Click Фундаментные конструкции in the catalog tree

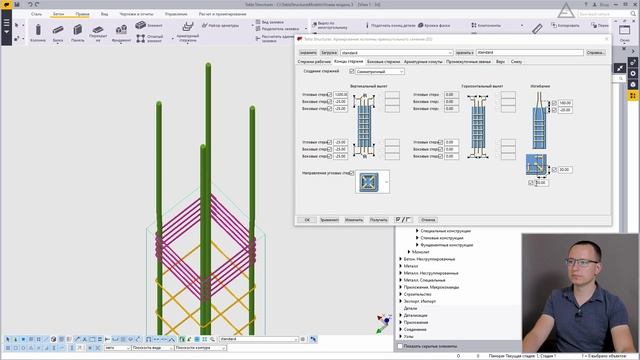[x=447, y=245]
